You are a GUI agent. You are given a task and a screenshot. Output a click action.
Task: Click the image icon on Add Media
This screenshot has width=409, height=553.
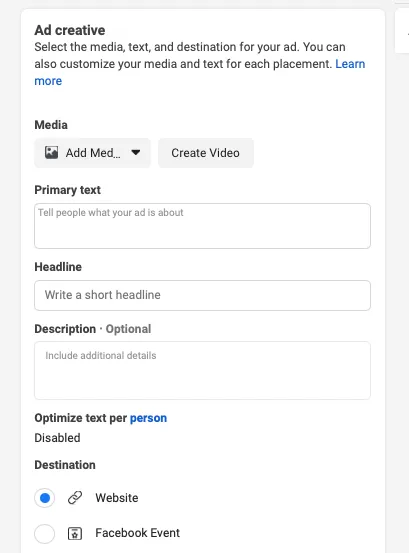coord(51,153)
